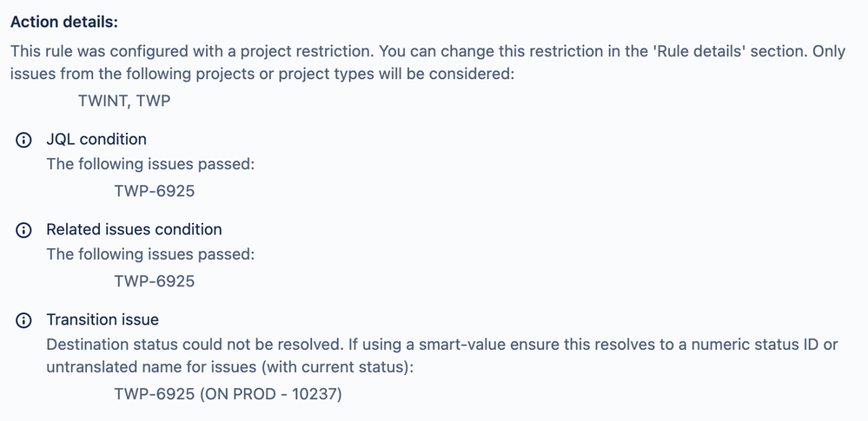This screenshot has height=421, width=868.
Task: Open TWP-6925 under Related issues condition
Action: point(155,281)
